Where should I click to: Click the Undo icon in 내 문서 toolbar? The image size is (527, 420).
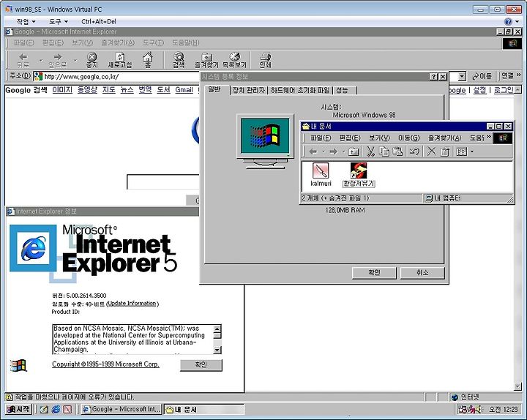point(414,152)
